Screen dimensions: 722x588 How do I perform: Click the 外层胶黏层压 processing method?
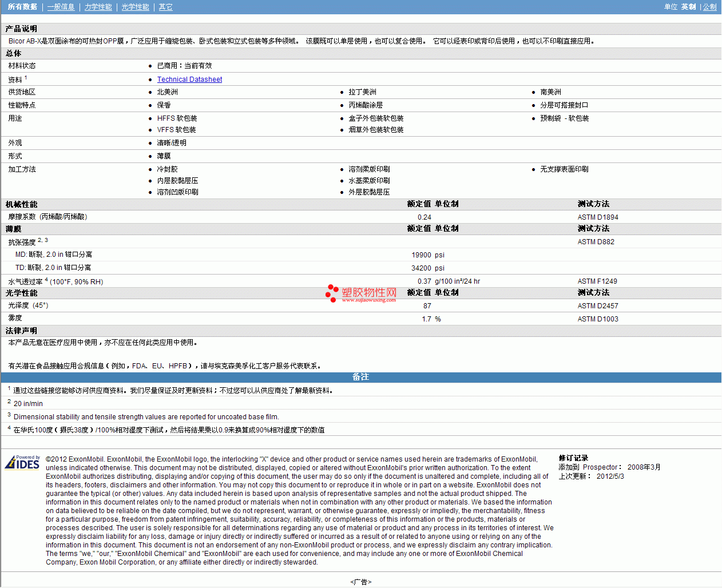370,192
